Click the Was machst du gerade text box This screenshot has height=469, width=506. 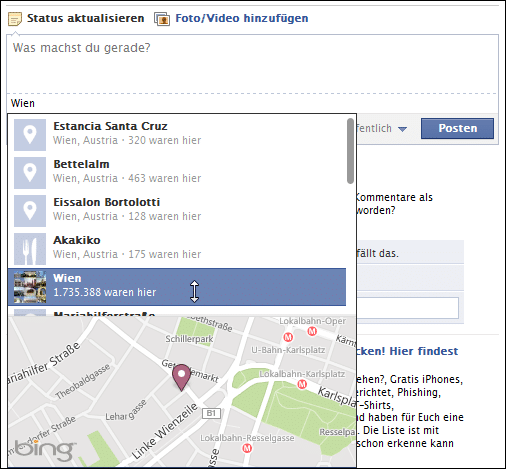click(x=252, y=64)
